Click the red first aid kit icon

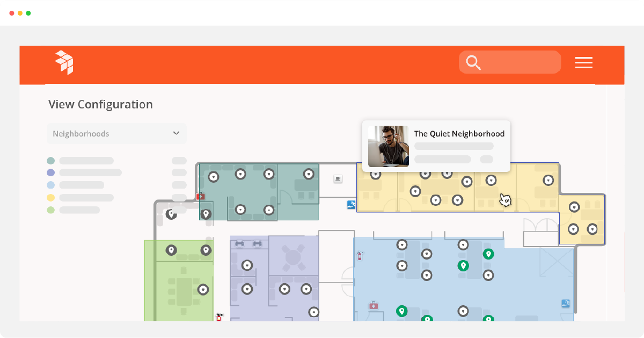[201, 197]
